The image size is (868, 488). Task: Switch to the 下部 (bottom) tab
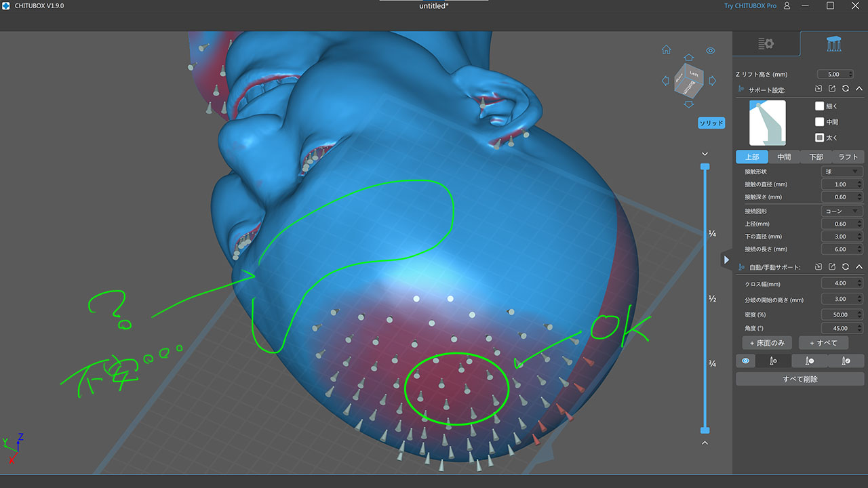(x=816, y=157)
